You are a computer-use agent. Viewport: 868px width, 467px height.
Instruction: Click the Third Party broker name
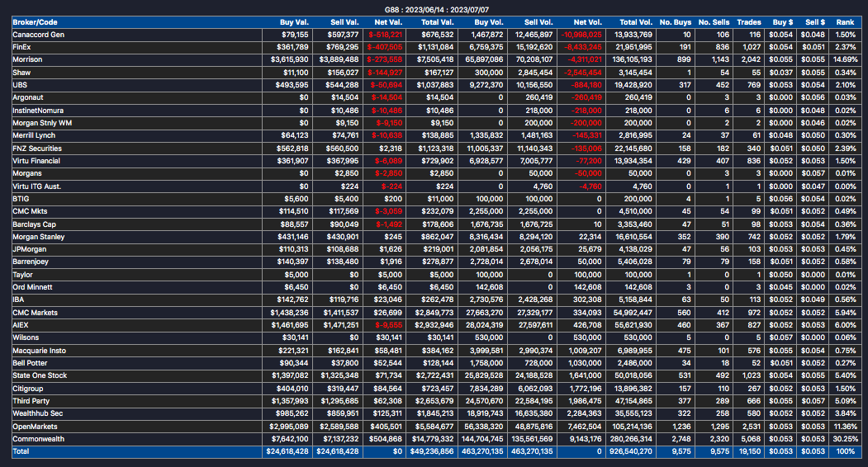(x=31, y=401)
